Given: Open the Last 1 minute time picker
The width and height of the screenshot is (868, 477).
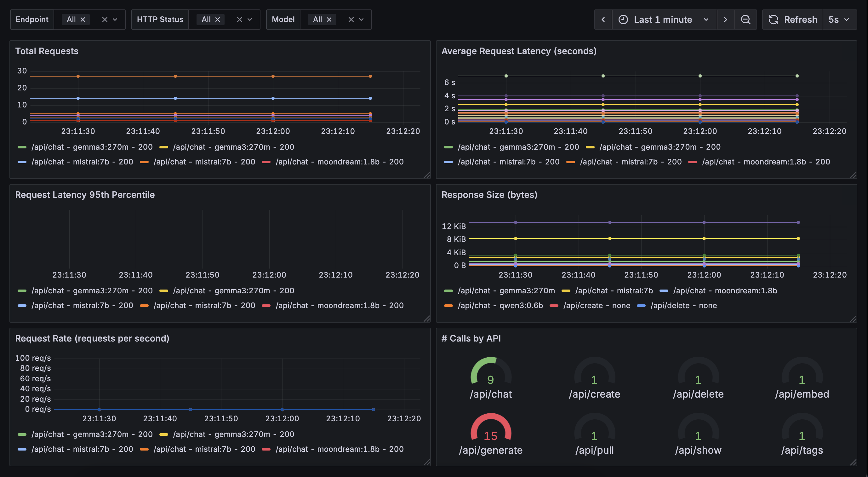Looking at the screenshot, I should tap(663, 20).
